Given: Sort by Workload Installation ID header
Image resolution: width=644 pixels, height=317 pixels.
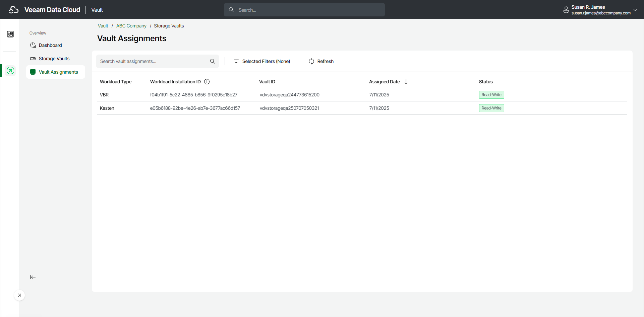Looking at the screenshot, I should [175, 82].
